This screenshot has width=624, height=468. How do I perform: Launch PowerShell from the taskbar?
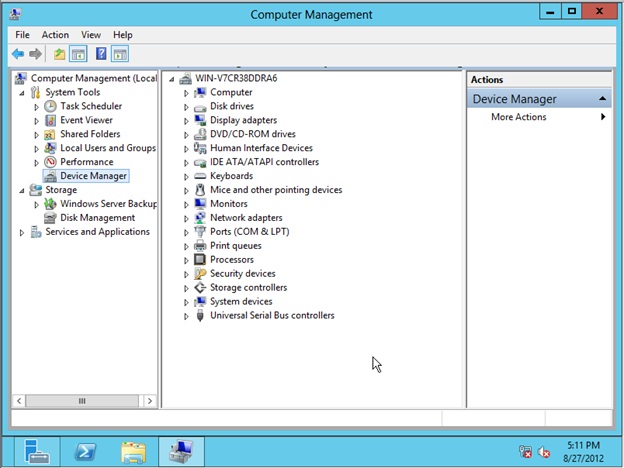click(86, 452)
